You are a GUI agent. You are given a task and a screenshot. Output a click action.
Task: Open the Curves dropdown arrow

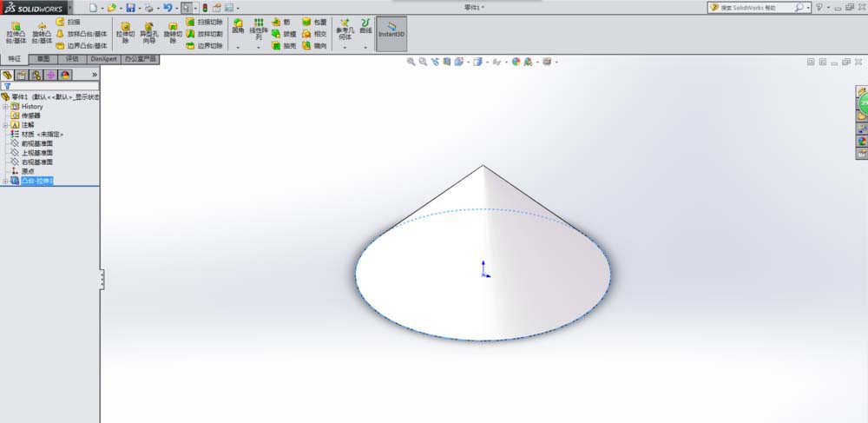[x=366, y=48]
